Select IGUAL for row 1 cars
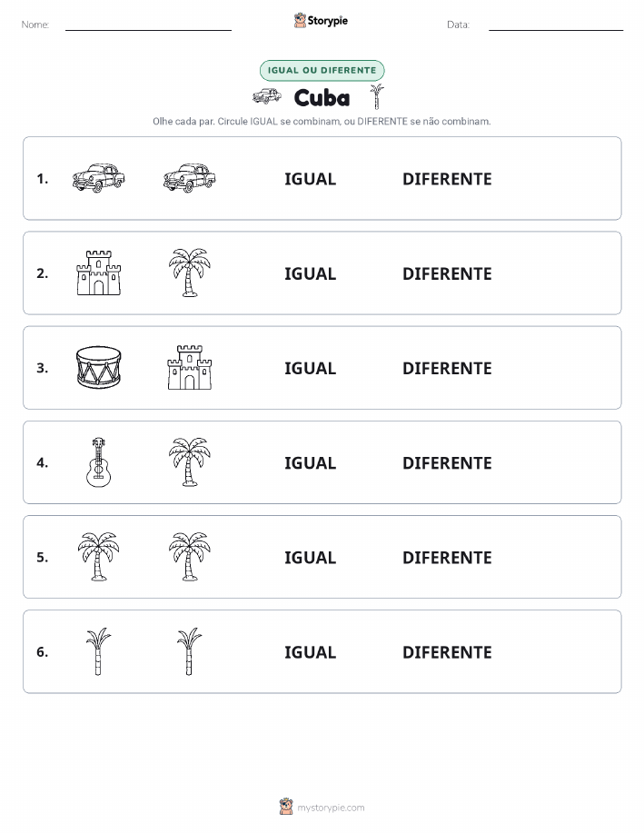 point(311,179)
